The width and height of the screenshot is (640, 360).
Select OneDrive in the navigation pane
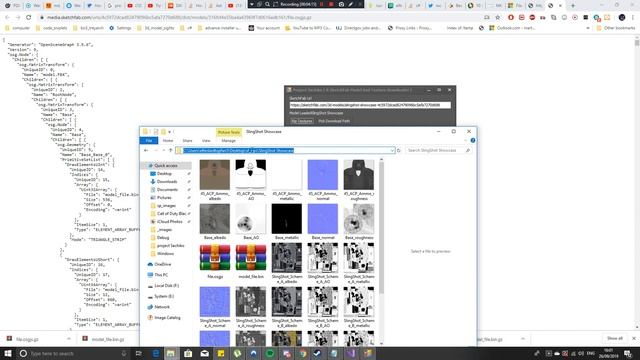(162, 264)
